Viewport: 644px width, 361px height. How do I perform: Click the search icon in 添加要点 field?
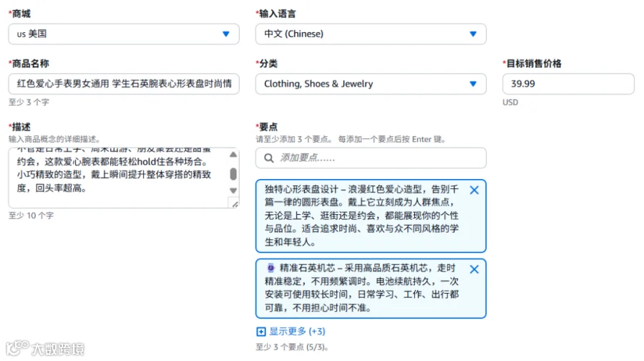coord(268,158)
